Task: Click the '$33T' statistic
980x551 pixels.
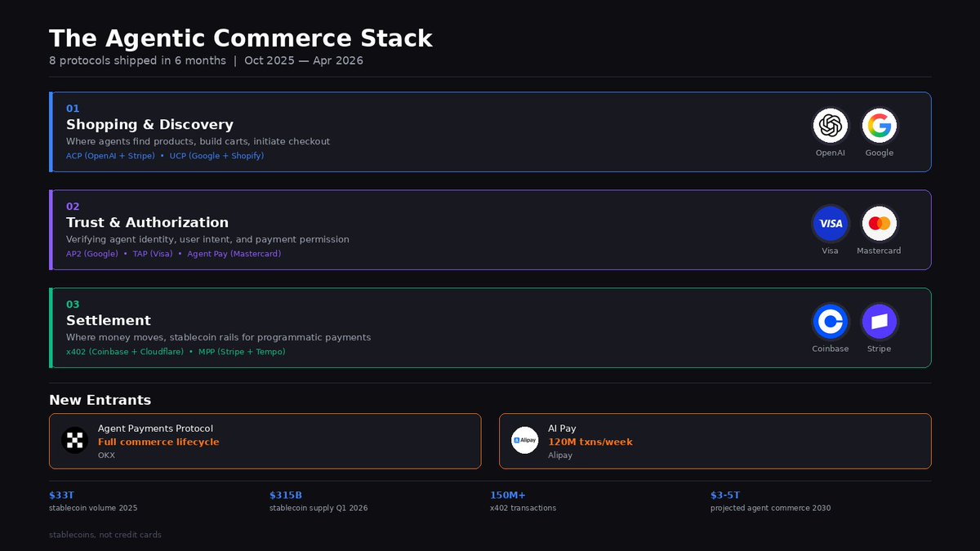Action: (x=61, y=495)
